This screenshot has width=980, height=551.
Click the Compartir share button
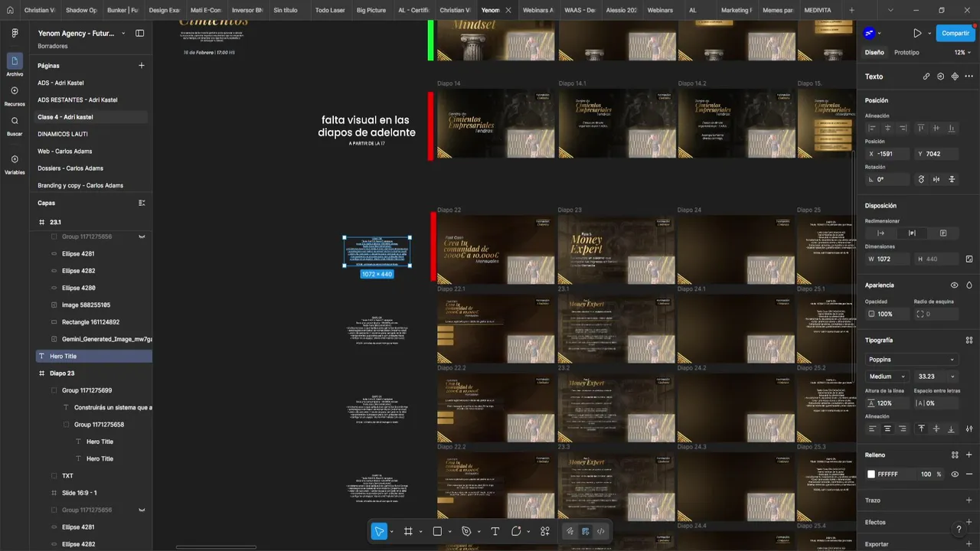click(x=955, y=34)
